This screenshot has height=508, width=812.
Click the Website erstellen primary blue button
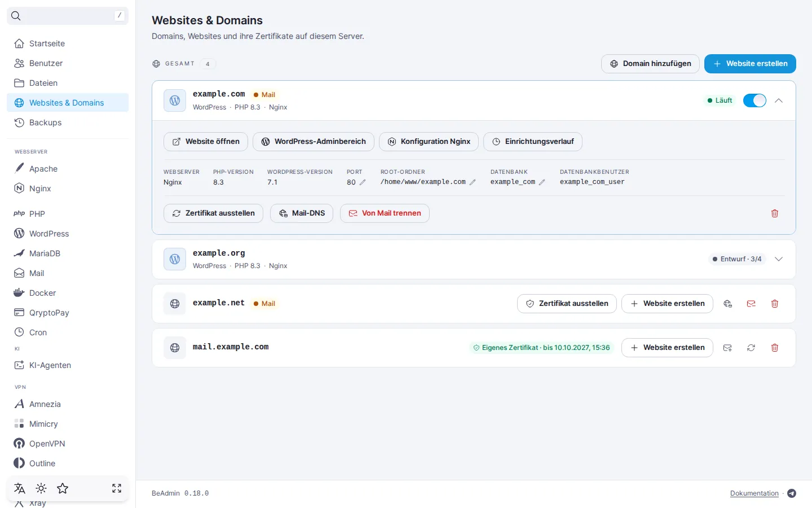(750, 64)
